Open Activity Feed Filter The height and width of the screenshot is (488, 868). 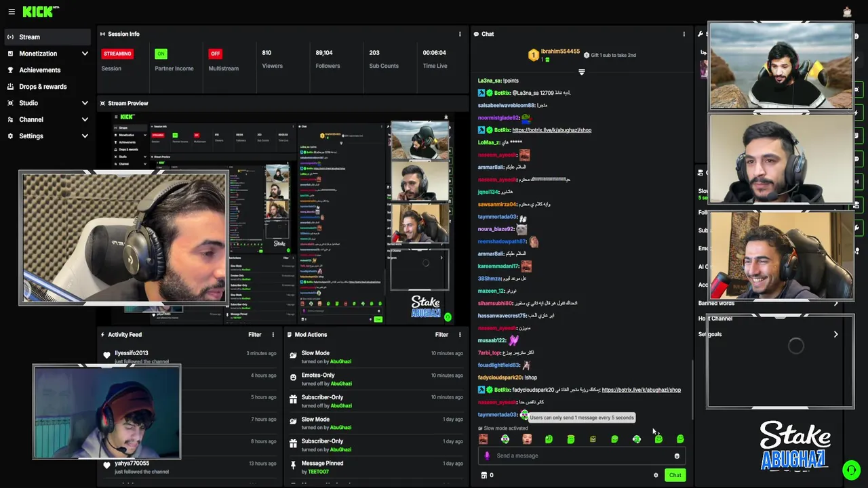(255, 334)
